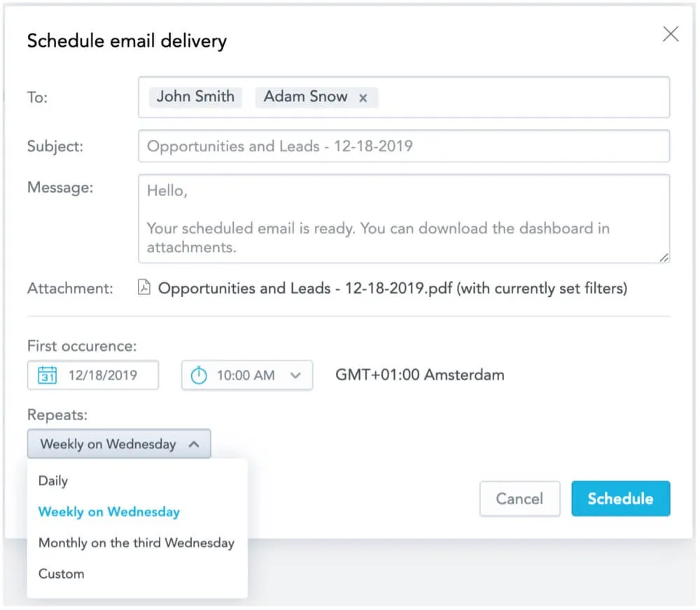
Task: Expand the 10:00 AM time dropdown
Action: pyautogui.click(x=295, y=375)
